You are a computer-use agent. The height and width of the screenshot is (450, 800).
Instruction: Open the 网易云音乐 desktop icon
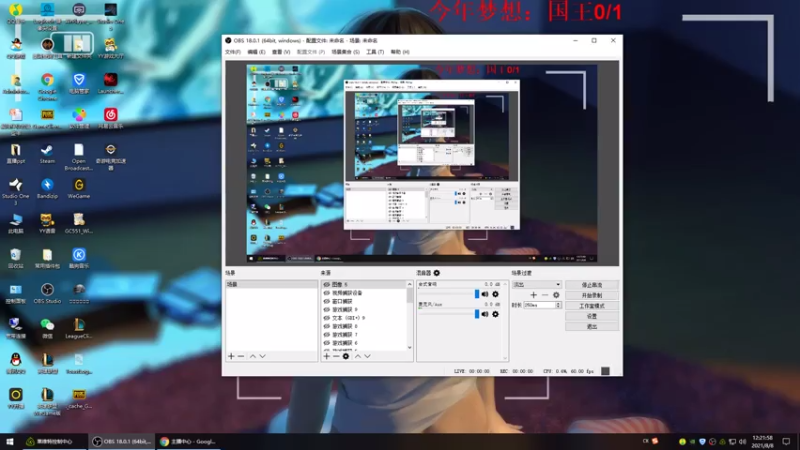coord(110,118)
